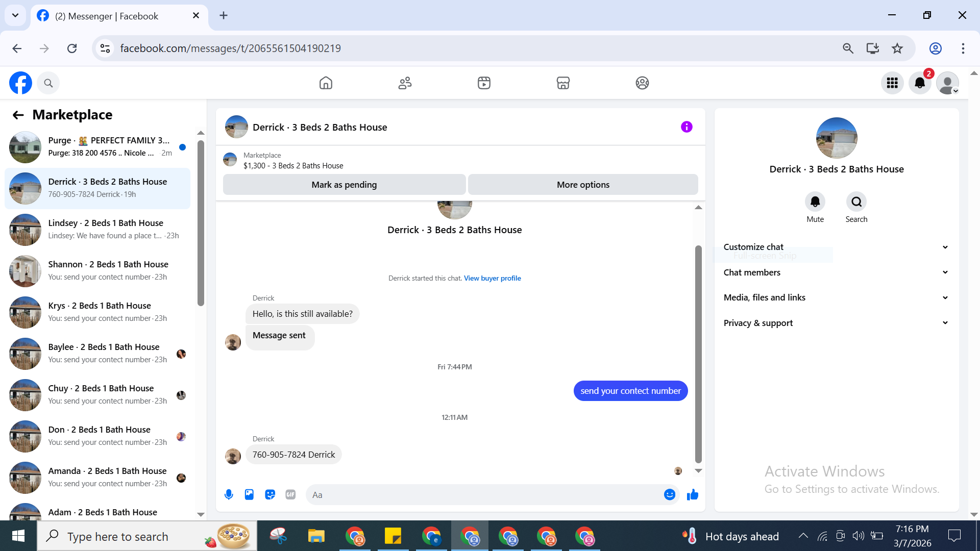The image size is (980, 551).
Task: Click the install app icon in address bar
Action: tap(873, 48)
